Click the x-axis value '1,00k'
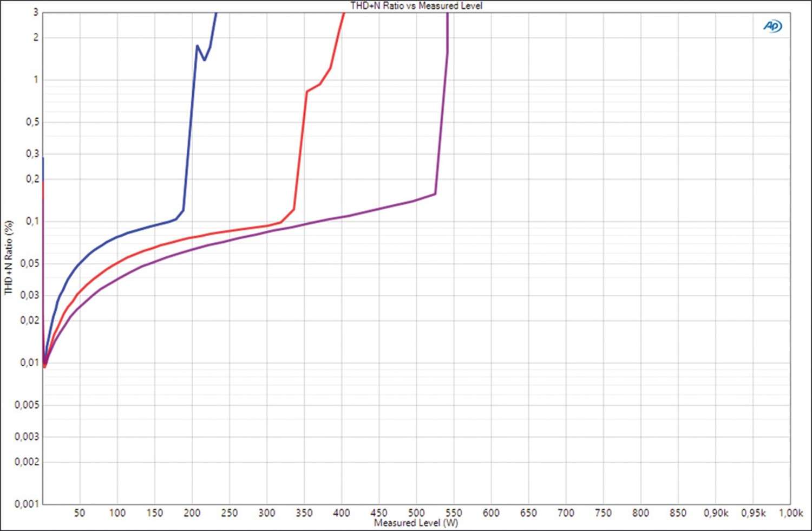Viewport: 812px width, 531px height. (790, 513)
